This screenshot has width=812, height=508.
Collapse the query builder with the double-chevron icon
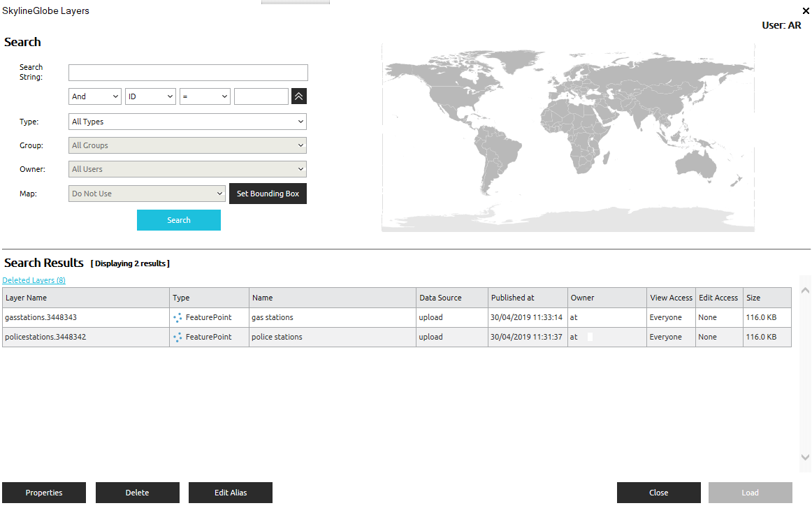298,96
